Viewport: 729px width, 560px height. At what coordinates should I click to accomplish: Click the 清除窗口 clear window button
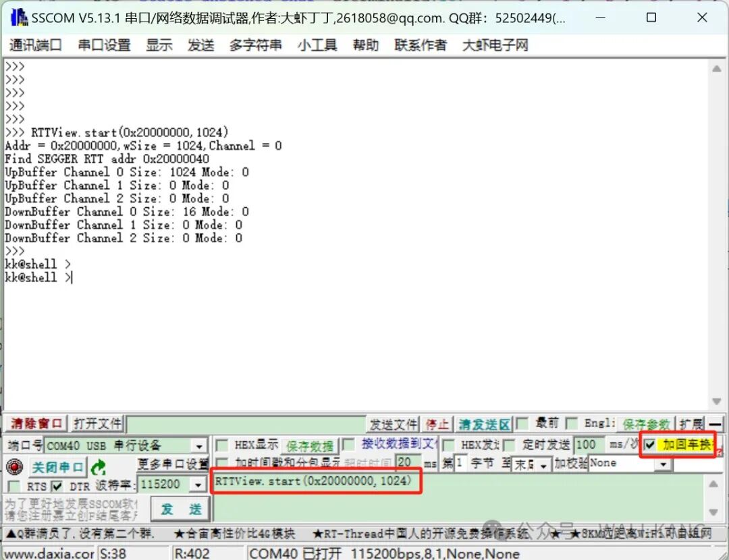tap(35, 423)
